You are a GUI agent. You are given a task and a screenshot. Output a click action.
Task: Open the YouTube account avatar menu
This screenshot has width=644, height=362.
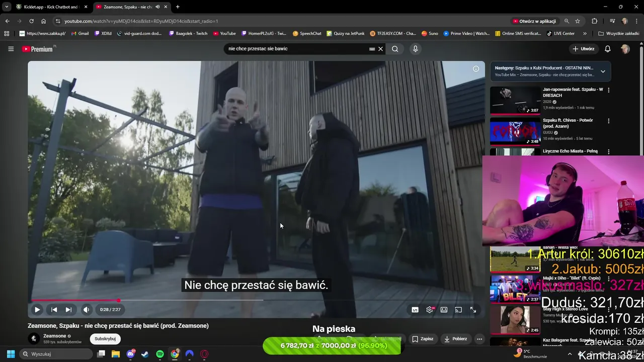[x=625, y=49]
